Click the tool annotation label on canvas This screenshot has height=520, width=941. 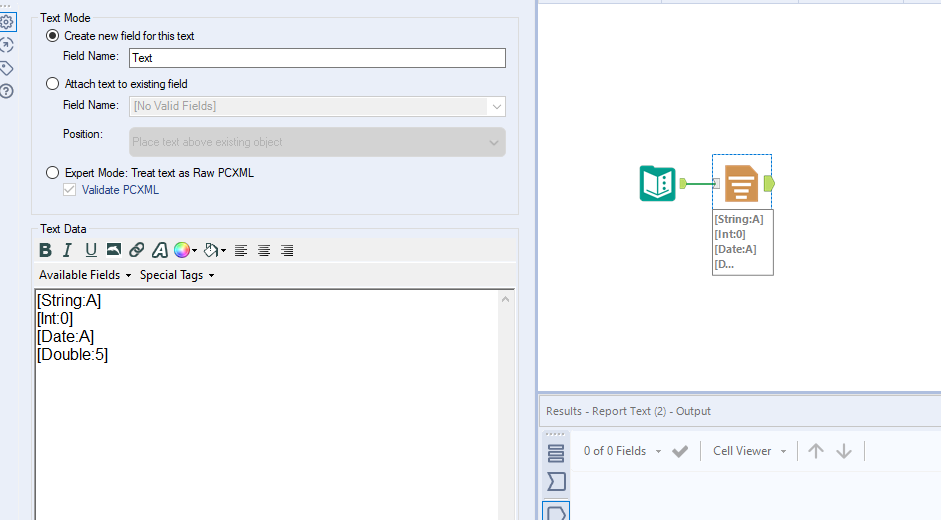click(x=743, y=242)
